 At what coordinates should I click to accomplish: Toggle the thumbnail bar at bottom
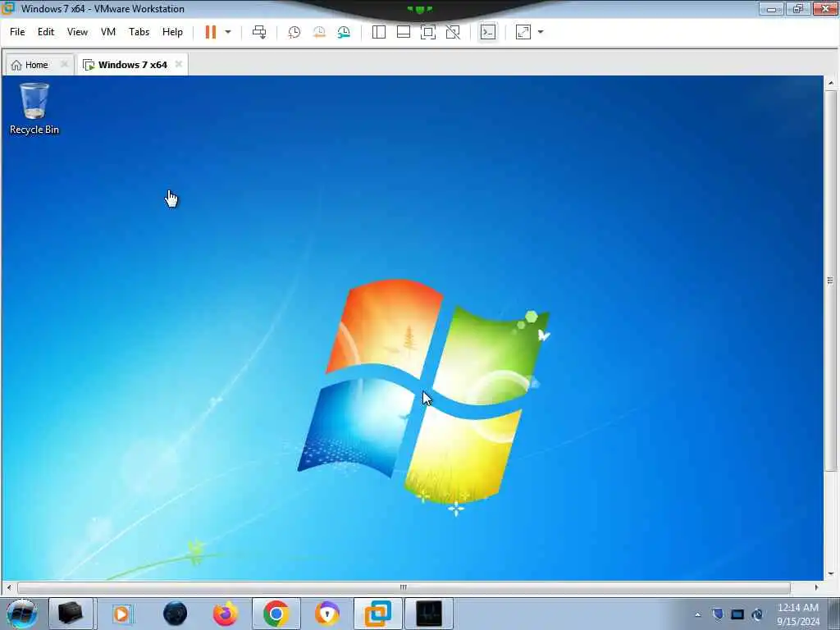click(404, 32)
